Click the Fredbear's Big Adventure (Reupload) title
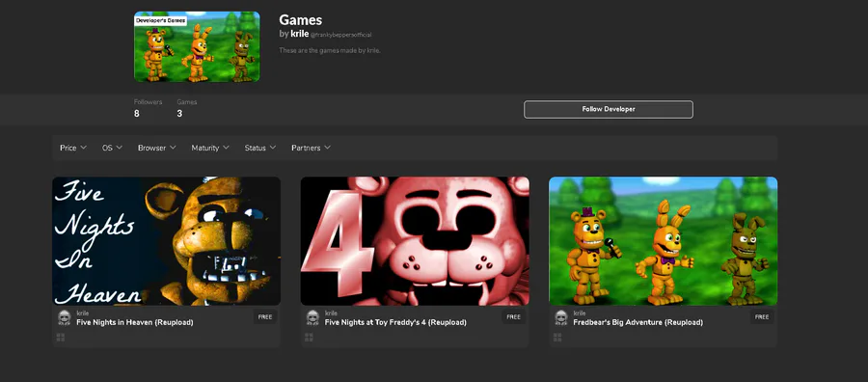 (637, 322)
